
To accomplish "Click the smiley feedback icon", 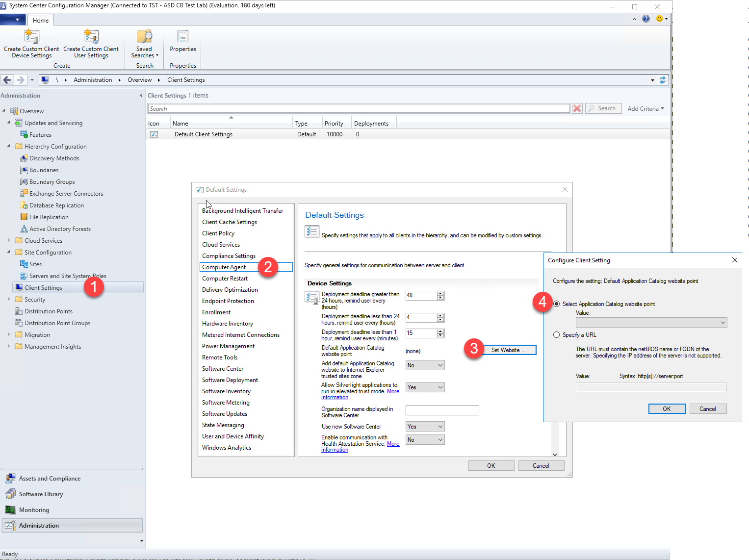I will [660, 19].
